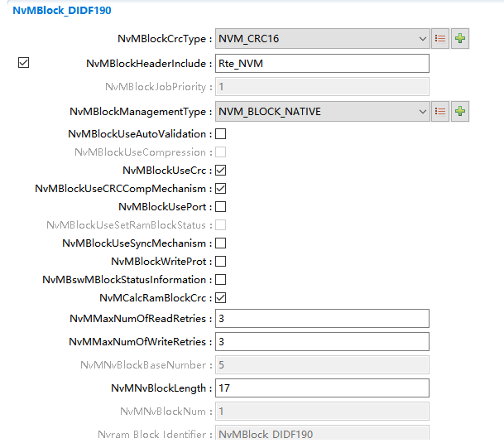504x448 pixels.
Task: Disable NvMBlockUseCrc checkbox
Action: click(x=221, y=171)
